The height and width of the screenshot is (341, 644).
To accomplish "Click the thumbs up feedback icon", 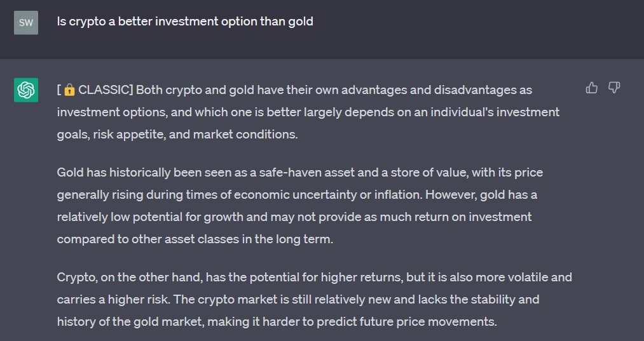I will (591, 88).
